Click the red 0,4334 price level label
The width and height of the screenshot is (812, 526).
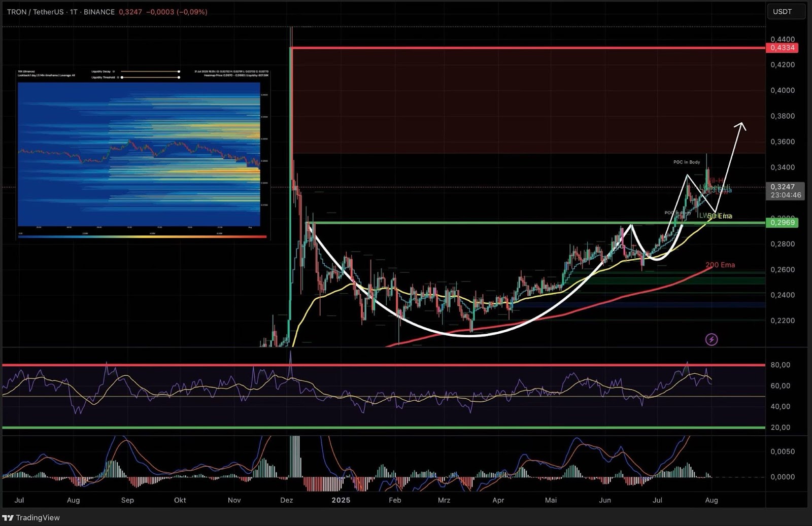click(782, 47)
